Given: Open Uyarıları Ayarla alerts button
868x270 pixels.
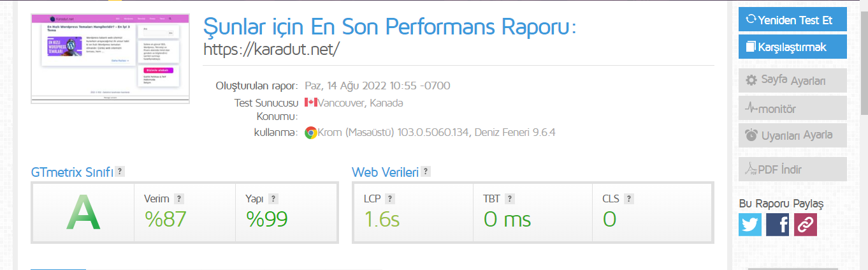Looking at the screenshot, I should tap(793, 135).
